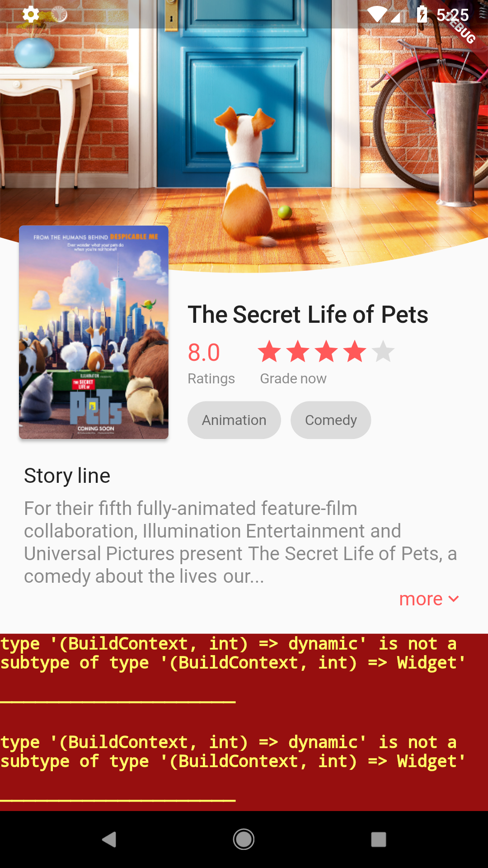Tap the story line description text
488x868 pixels.
240,542
